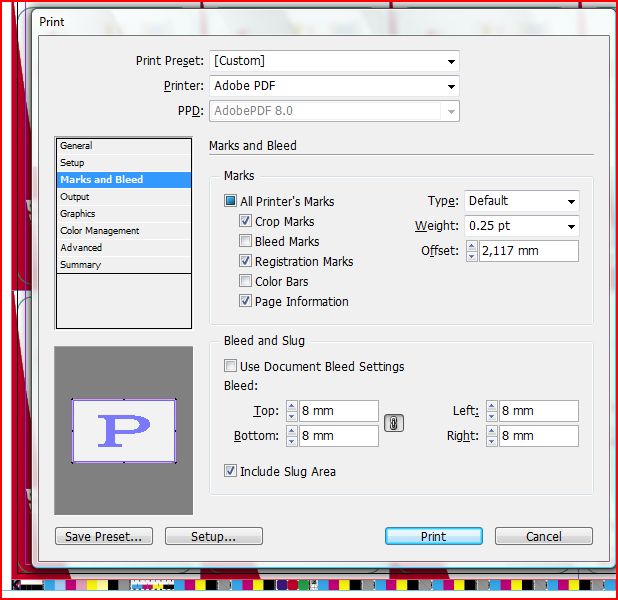Select Marks and Bleed category

coord(124,180)
